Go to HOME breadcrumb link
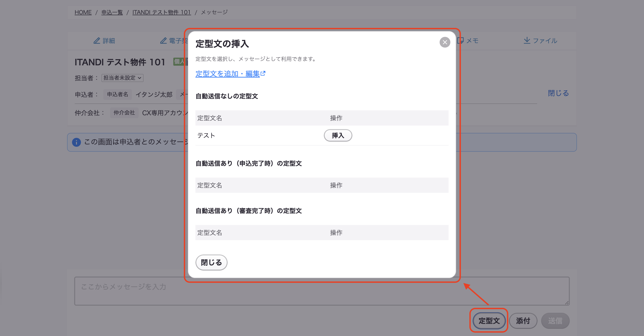This screenshot has height=336, width=644. (83, 12)
